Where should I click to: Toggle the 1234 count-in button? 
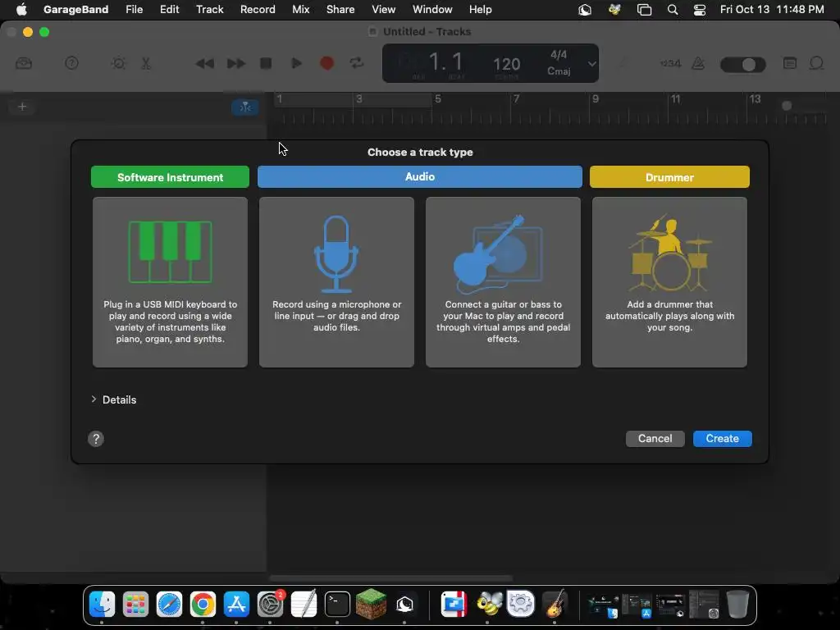(671, 63)
